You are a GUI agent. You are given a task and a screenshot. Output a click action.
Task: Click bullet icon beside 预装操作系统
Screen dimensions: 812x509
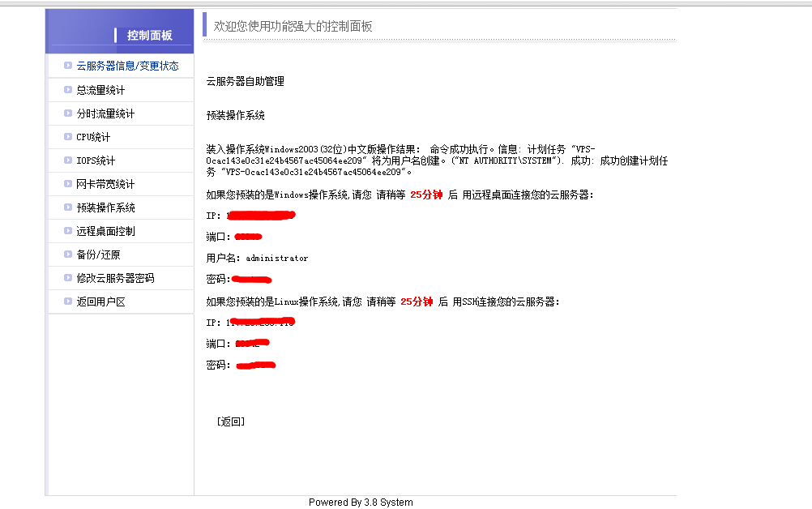point(68,207)
